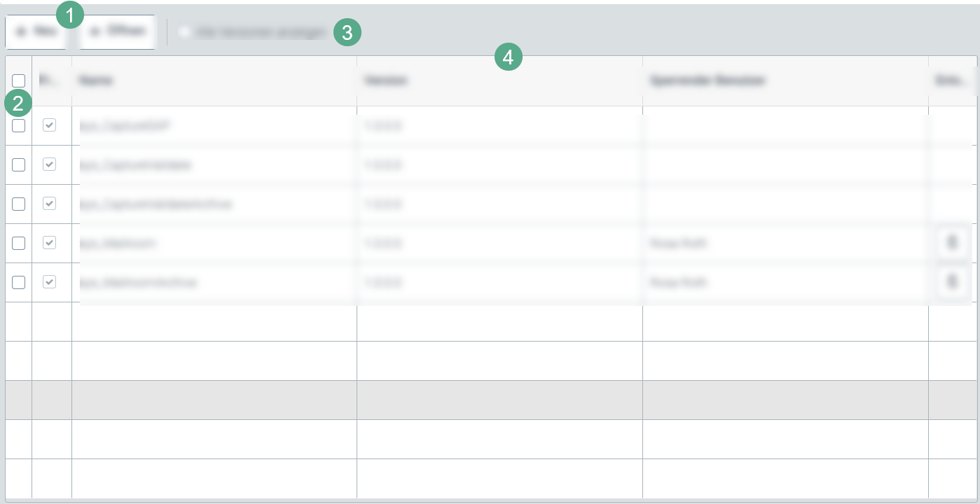The height and width of the screenshot is (504, 980).
Task: Sort the table by the Version column
Action: [x=385, y=80]
